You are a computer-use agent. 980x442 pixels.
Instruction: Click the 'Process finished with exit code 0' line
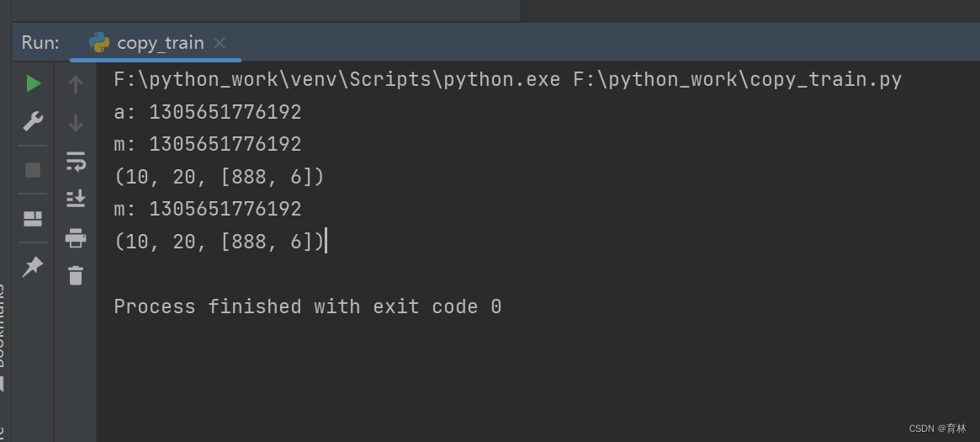307,307
